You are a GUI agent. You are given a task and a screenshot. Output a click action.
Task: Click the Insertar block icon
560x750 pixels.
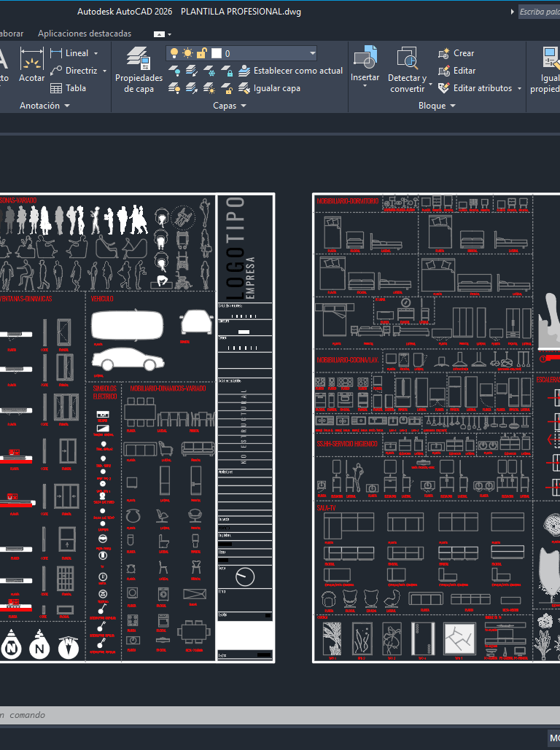coord(365,58)
